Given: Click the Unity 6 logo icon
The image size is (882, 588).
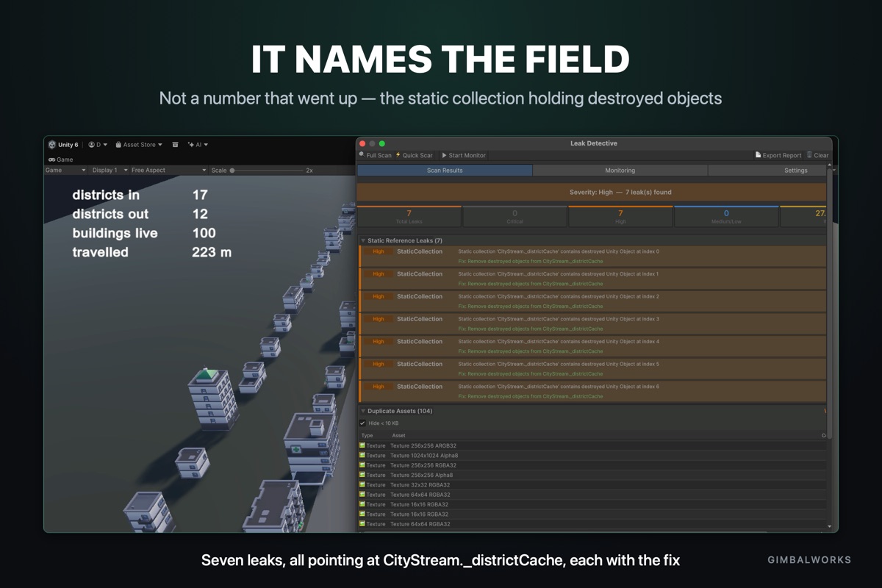Looking at the screenshot, I should (x=52, y=145).
